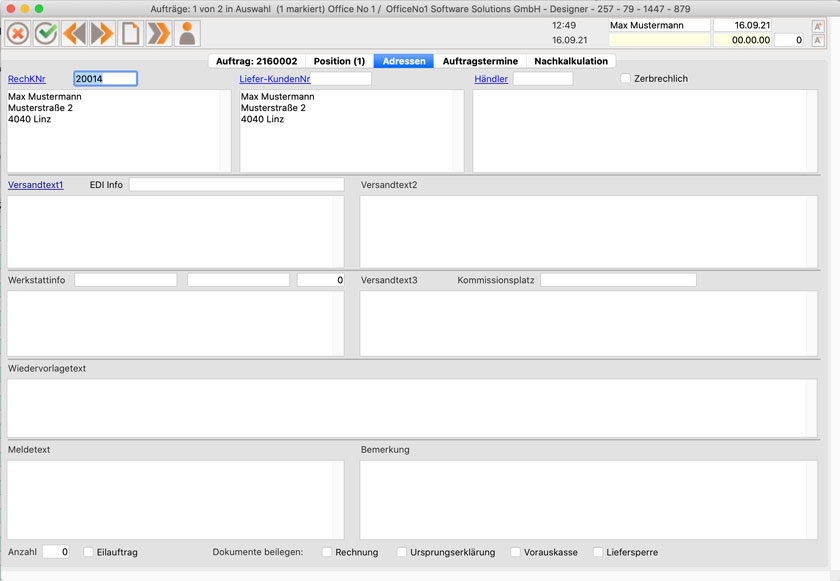Screen dimensions: 840x581
Task: Click the first Werkstattinfo input field
Action: (125, 280)
